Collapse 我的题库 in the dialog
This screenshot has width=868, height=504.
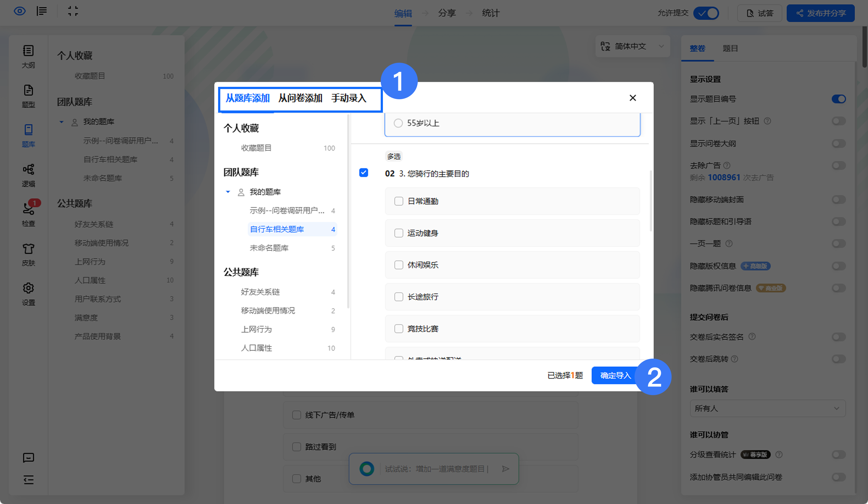tap(228, 192)
